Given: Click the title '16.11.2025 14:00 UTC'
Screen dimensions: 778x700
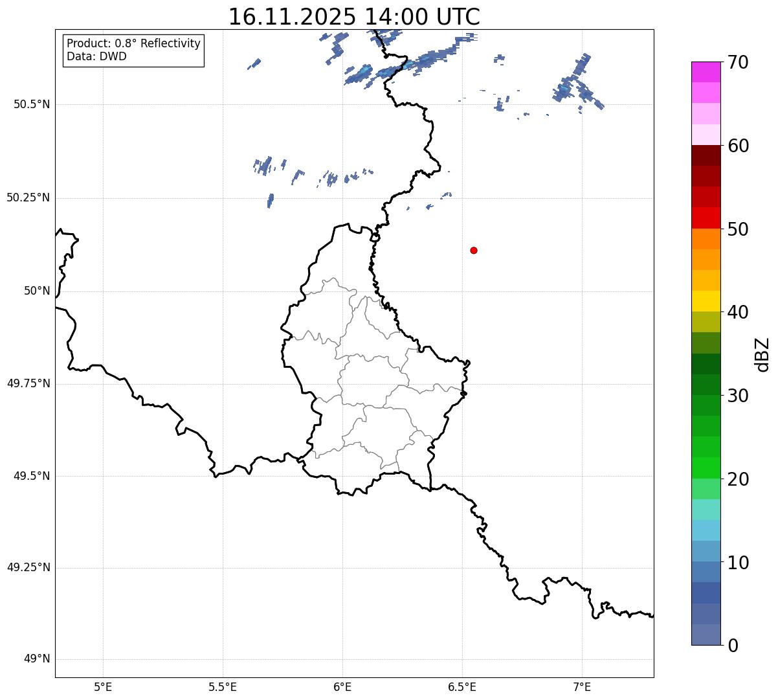Looking at the screenshot, I should point(354,17).
